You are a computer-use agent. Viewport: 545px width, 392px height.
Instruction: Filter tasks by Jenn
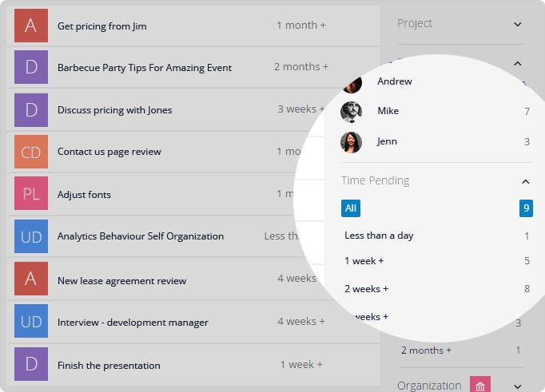(387, 141)
